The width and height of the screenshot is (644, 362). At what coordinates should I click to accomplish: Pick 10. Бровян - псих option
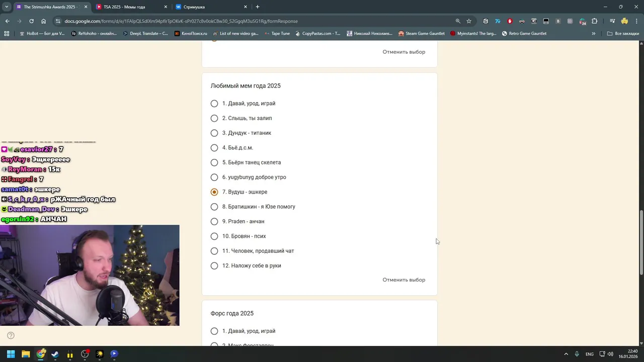[x=214, y=236]
